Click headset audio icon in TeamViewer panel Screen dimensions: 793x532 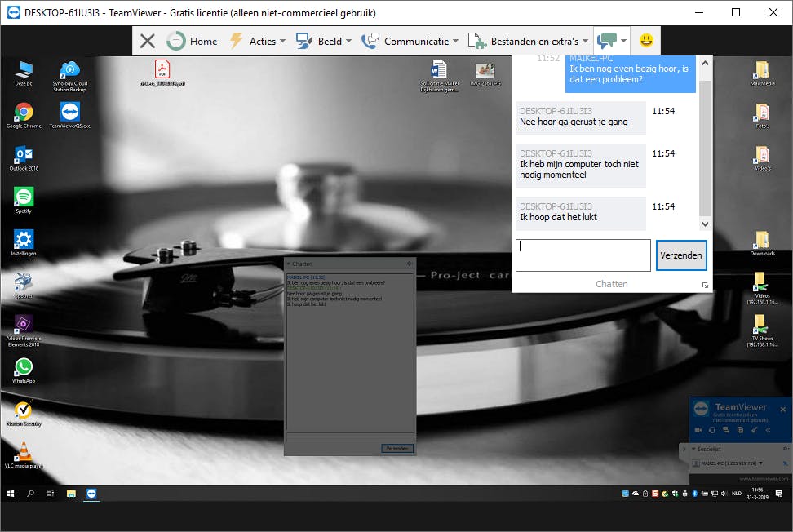pos(712,430)
